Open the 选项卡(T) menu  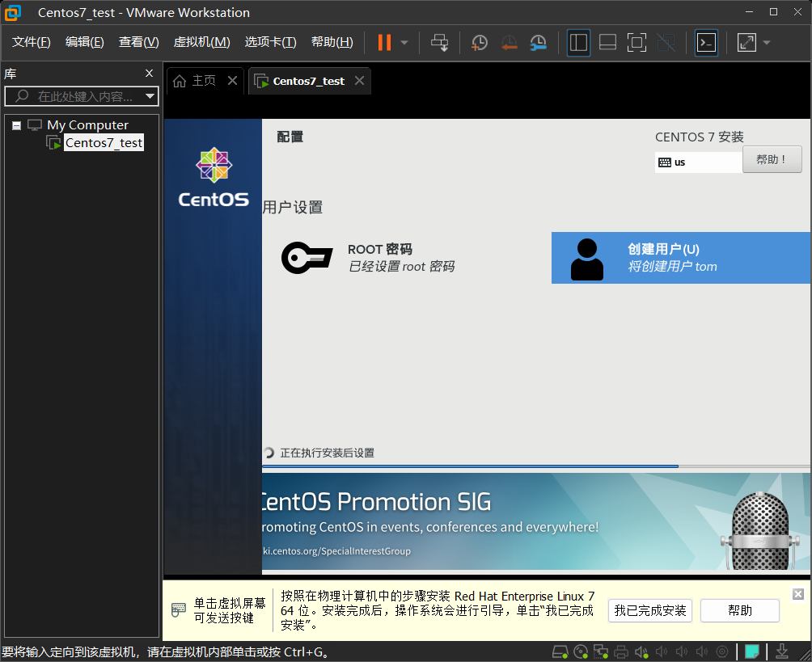click(270, 42)
